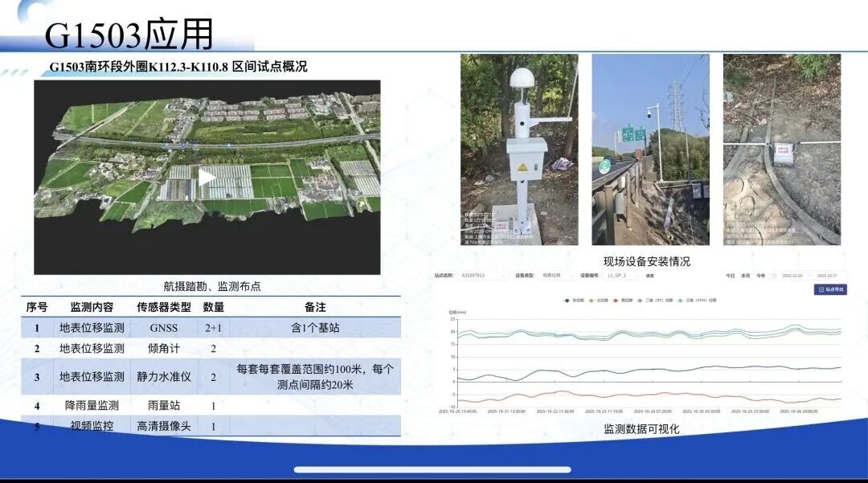This screenshot has width=868, height=483.
Task: Open the GNSS station equipment photo
Action: pyautogui.click(x=518, y=149)
